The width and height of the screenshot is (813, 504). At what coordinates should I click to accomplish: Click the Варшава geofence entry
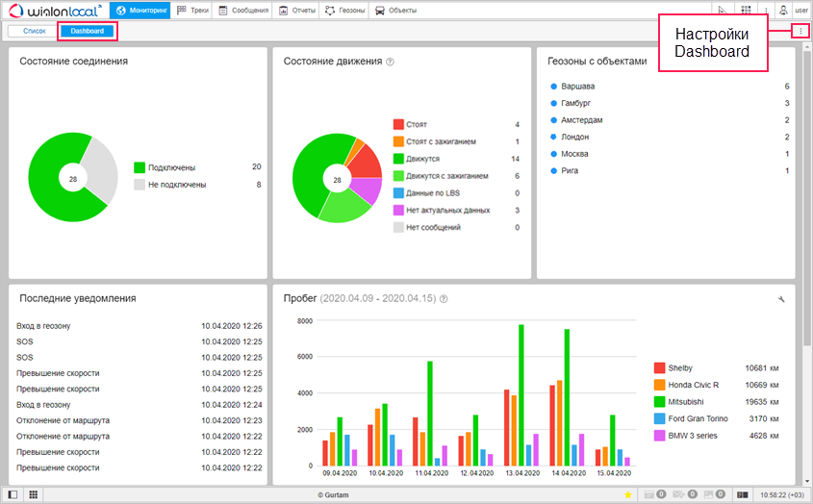pyautogui.click(x=578, y=87)
